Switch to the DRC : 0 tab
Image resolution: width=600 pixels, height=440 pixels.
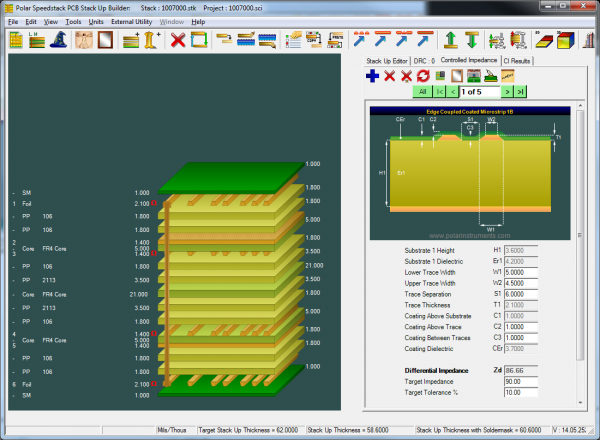point(424,61)
